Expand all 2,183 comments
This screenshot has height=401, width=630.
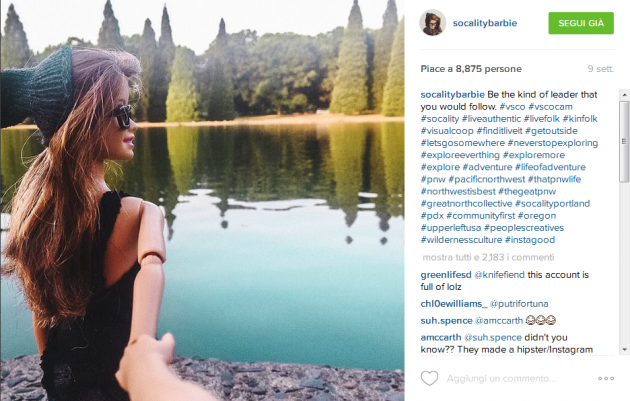488,257
